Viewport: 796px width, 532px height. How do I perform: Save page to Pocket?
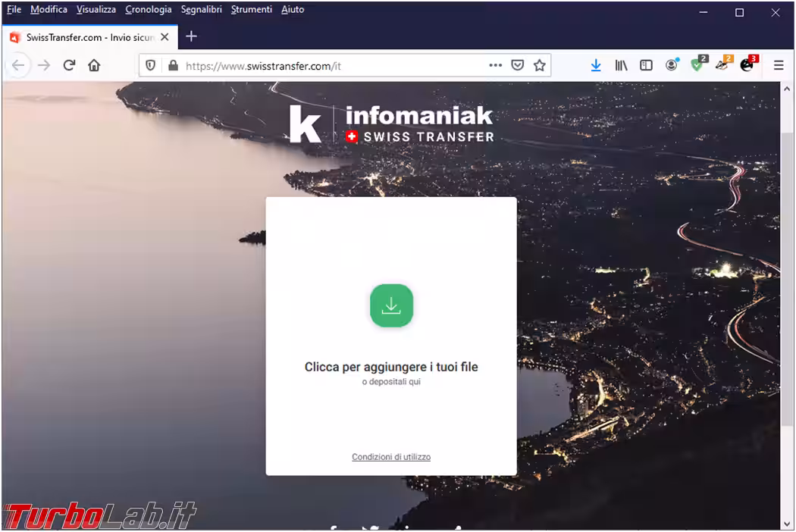[x=517, y=65]
